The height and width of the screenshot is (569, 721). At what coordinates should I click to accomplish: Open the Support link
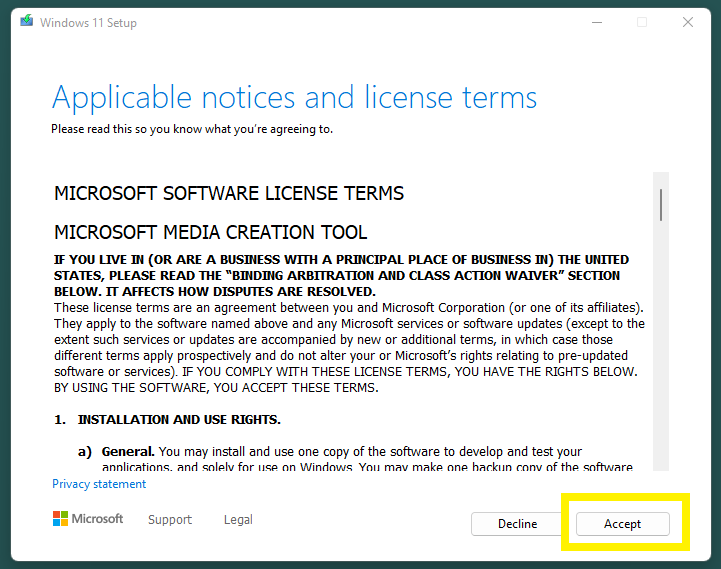coord(170,519)
